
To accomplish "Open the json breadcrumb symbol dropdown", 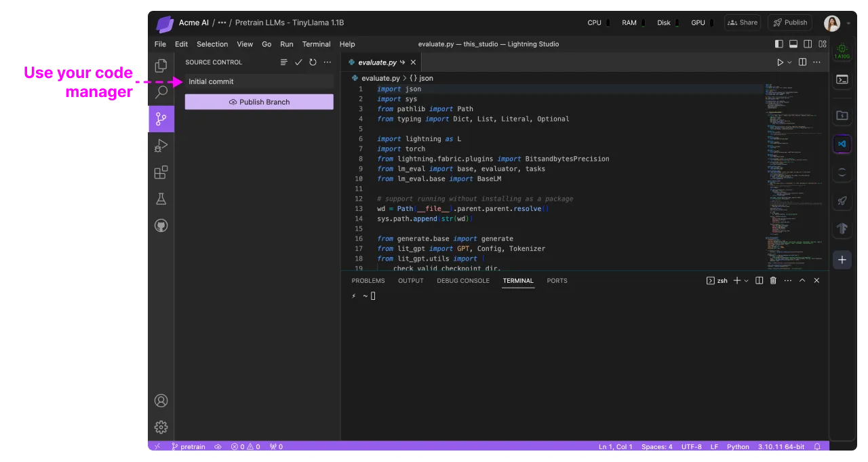I will [x=421, y=79].
